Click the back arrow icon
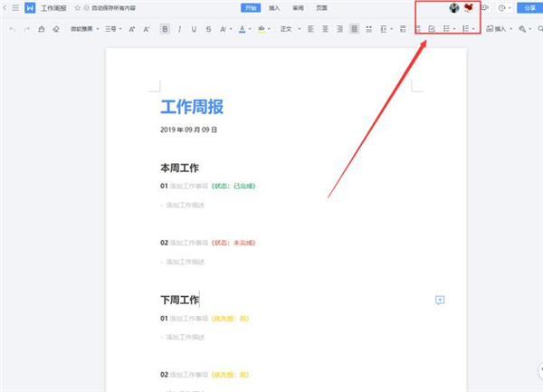This screenshot has height=392, width=543. (5, 8)
